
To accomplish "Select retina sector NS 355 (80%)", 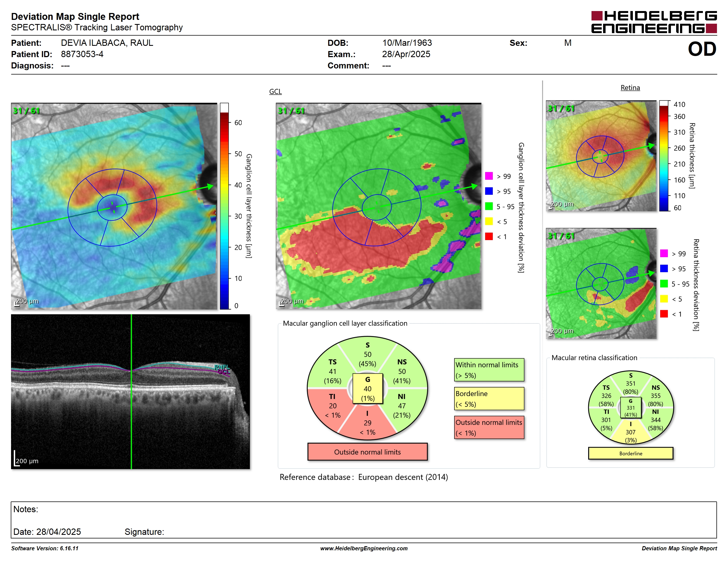I will (x=656, y=395).
